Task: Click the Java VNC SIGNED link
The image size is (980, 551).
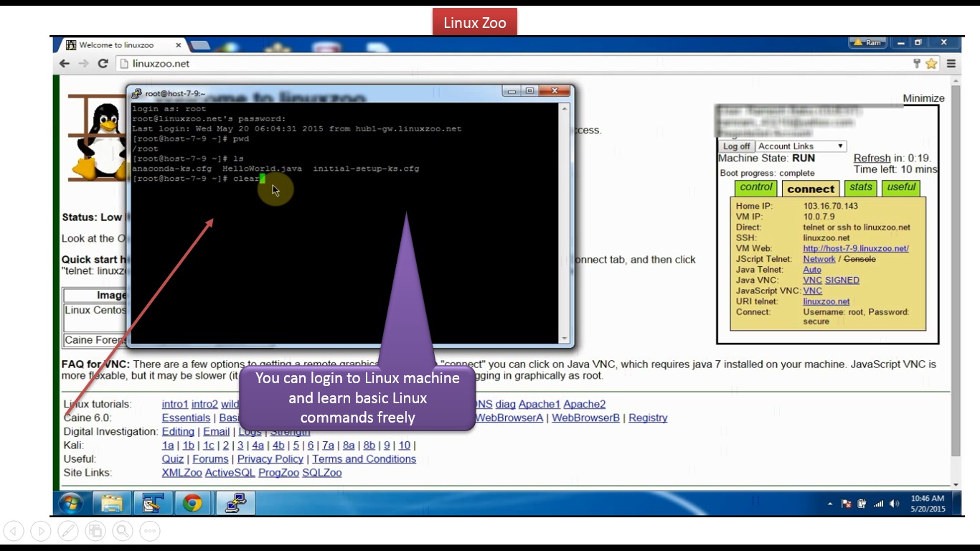Action: pos(842,281)
